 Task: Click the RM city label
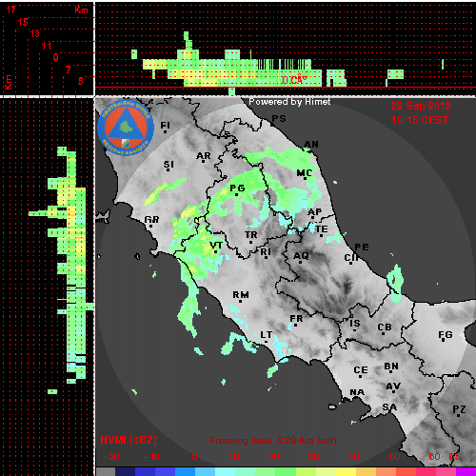pyautogui.click(x=241, y=295)
